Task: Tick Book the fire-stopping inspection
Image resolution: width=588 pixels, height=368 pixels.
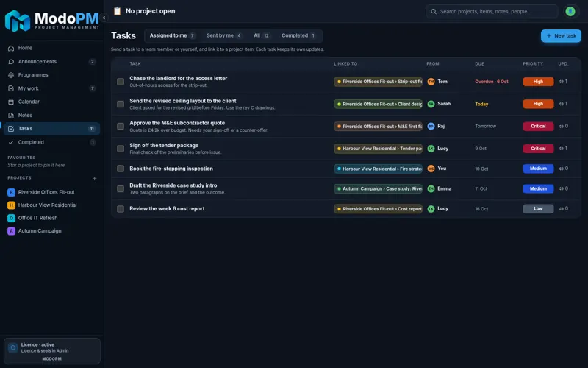Action: pos(121,169)
